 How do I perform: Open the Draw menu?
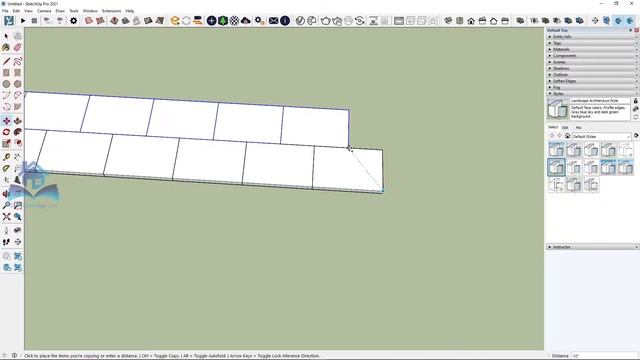[x=60, y=11]
